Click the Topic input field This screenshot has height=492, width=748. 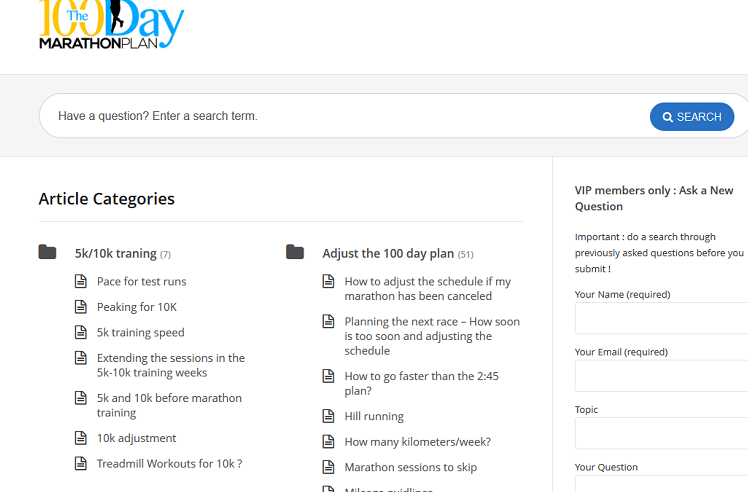click(661, 433)
